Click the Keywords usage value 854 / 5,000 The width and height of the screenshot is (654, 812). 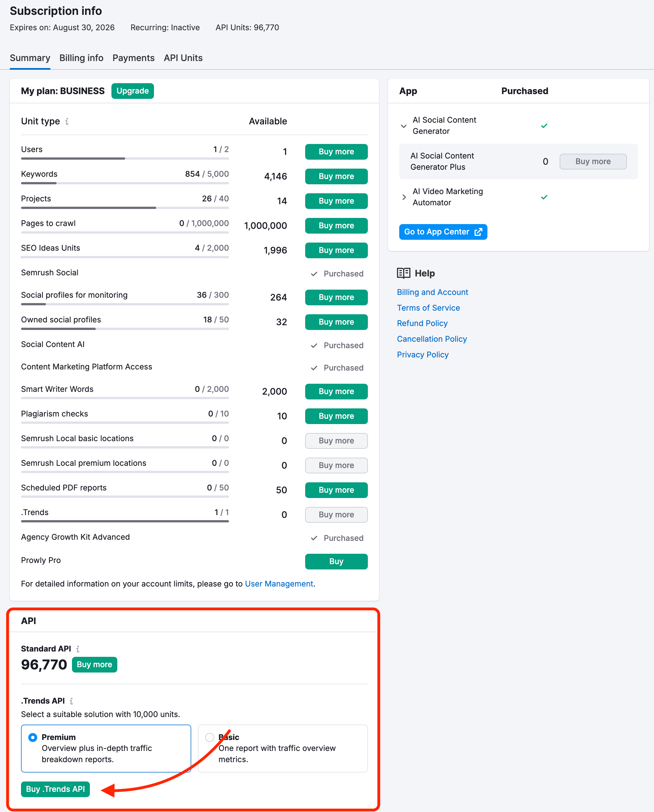coord(207,174)
